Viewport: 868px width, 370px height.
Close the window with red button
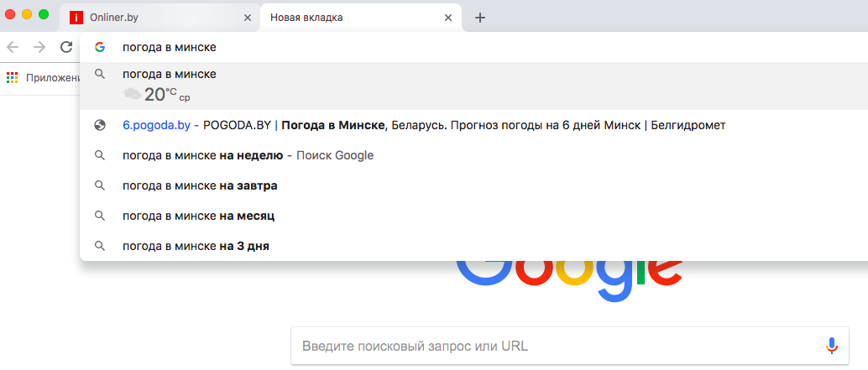pyautogui.click(x=10, y=14)
